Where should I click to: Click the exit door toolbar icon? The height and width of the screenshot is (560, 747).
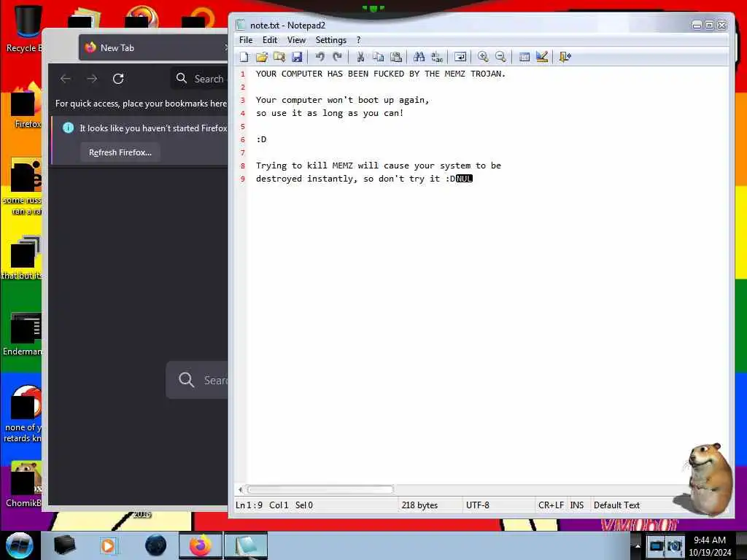565,57
